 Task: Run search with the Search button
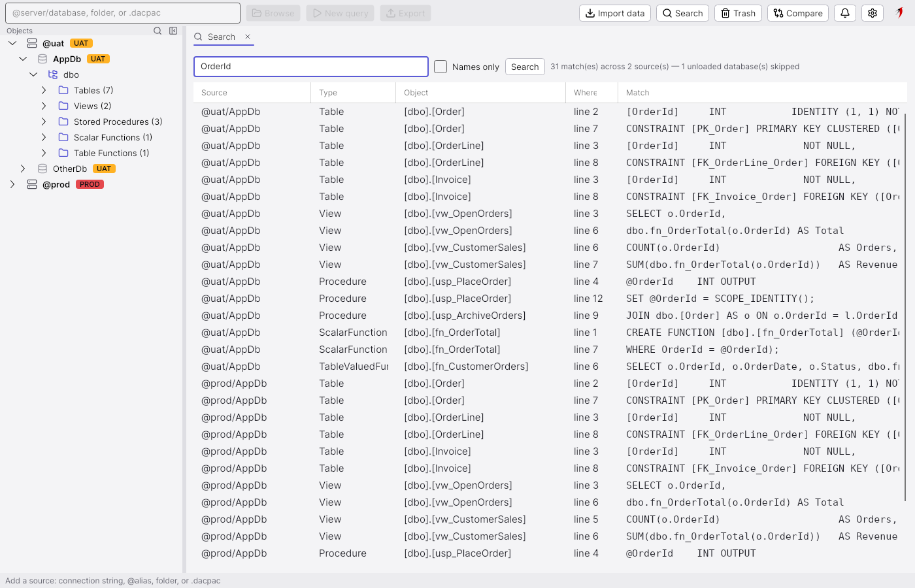point(525,67)
